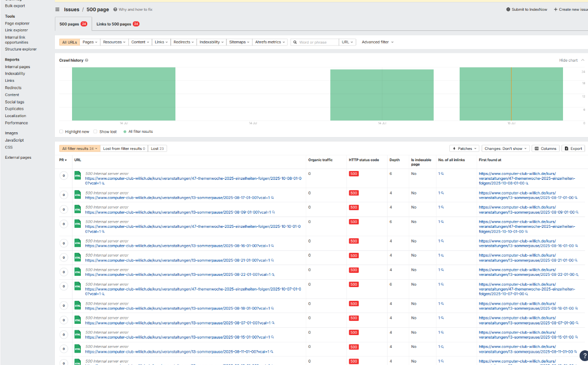This screenshot has height=365, width=588.
Task: Open the Patches dropdown
Action: (x=464, y=148)
